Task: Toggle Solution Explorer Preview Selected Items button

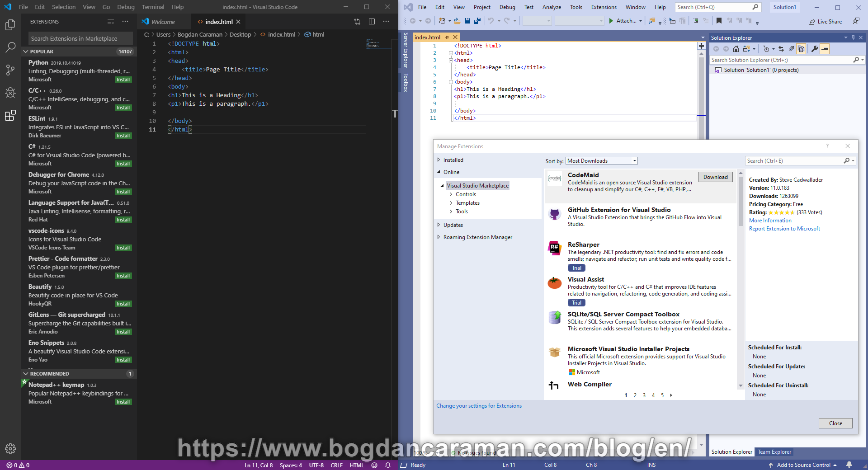Action: click(x=825, y=49)
